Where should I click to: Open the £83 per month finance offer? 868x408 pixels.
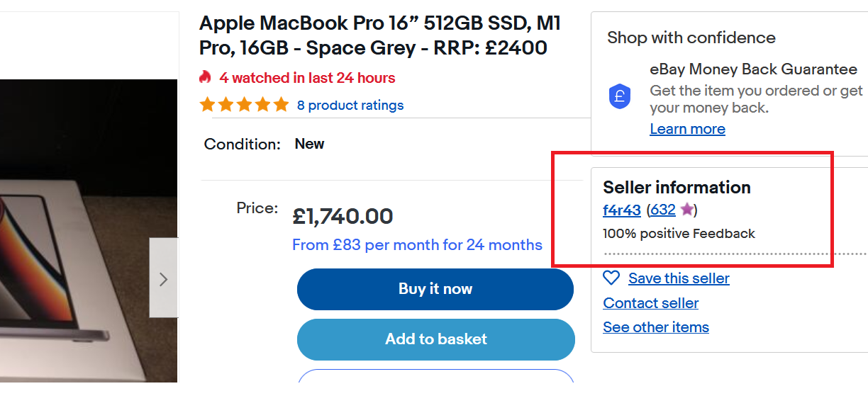pyautogui.click(x=417, y=245)
